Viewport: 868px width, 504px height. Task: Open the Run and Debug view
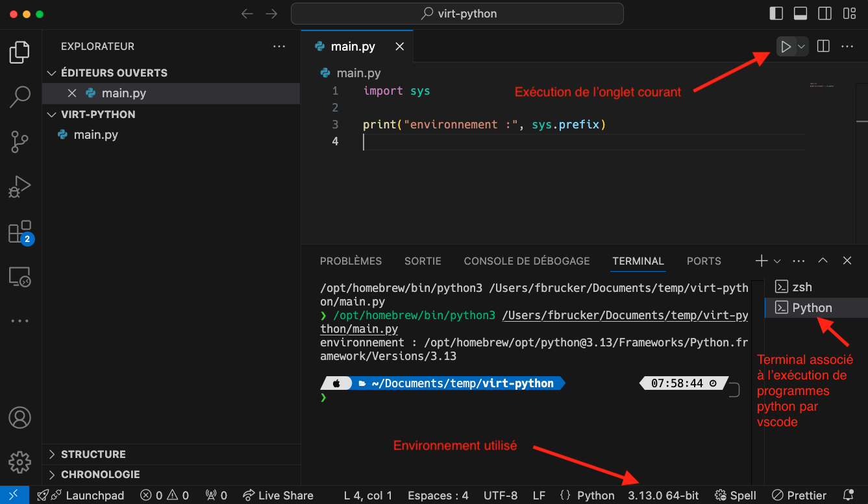[19, 186]
